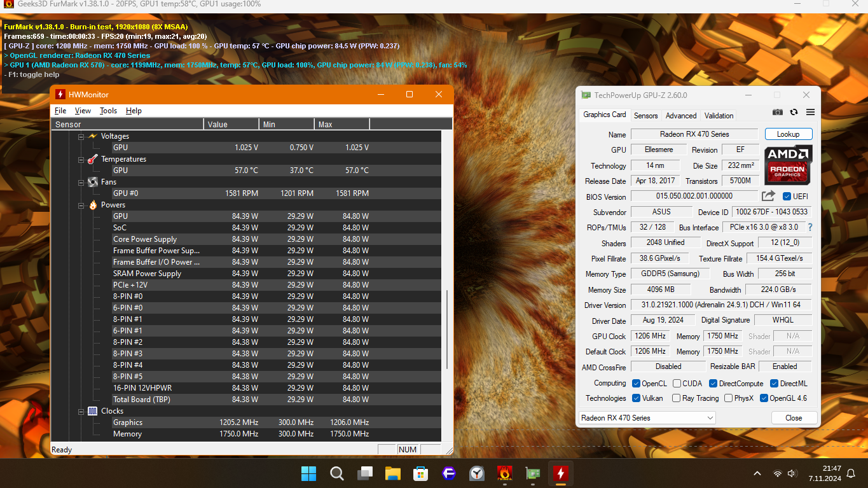The width and height of the screenshot is (868, 488).
Task: Click the Clocks chip icon
Action: tap(93, 411)
